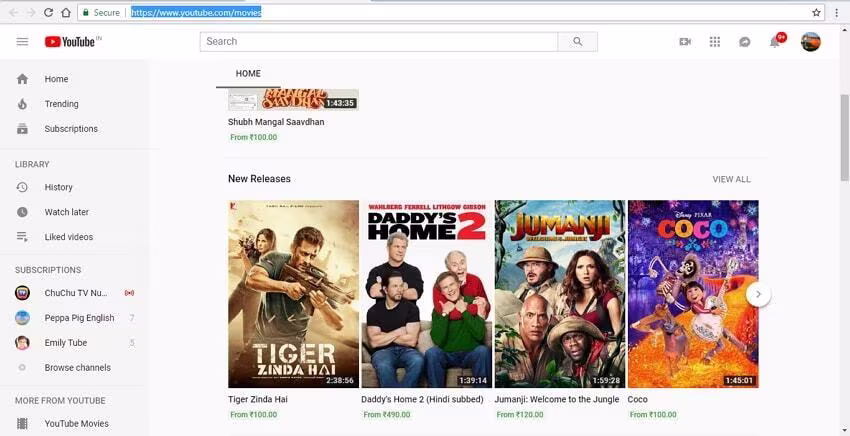Viewport: 850px width, 436px height.
Task: Click the browser address bar URL
Action: 196,12
